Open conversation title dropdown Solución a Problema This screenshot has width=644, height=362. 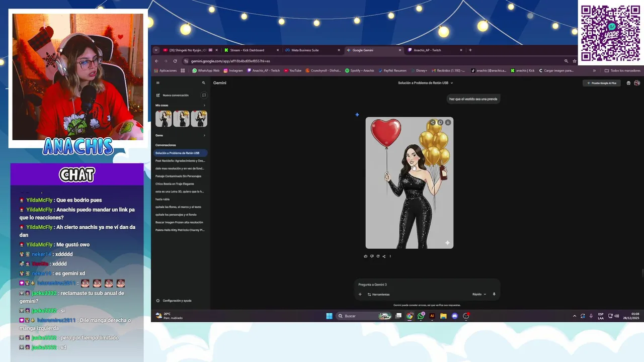(425, 83)
